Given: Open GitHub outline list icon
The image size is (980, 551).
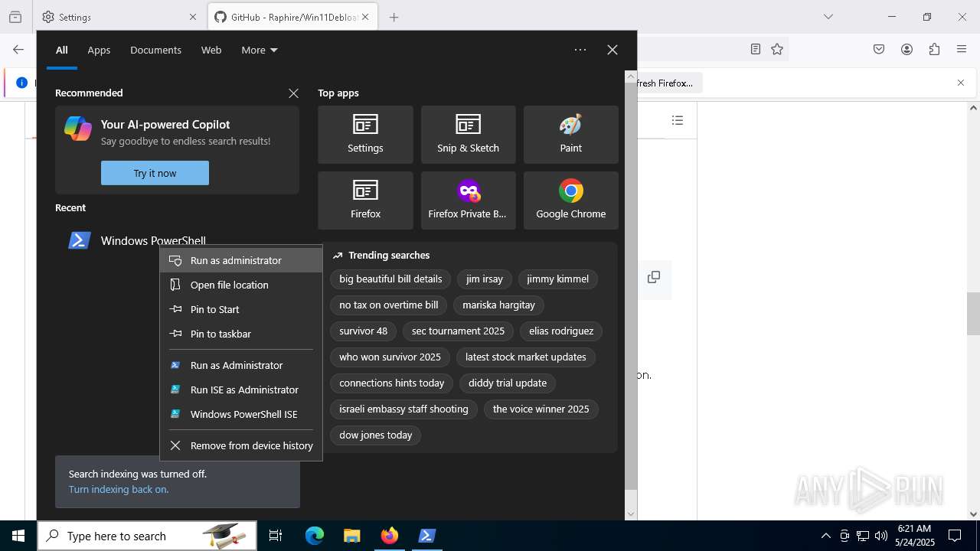Looking at the screenshot, I should pyautogui.click(x=678, y=120).
